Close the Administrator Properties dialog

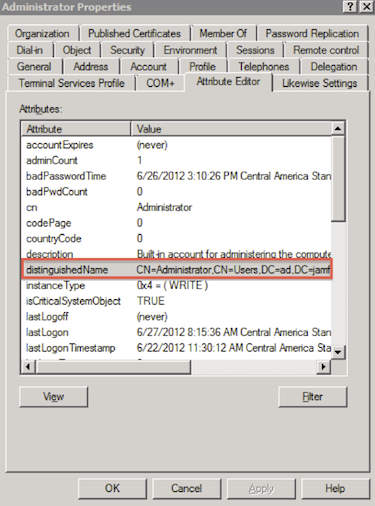pyautogui.click(x=366, y=7)
